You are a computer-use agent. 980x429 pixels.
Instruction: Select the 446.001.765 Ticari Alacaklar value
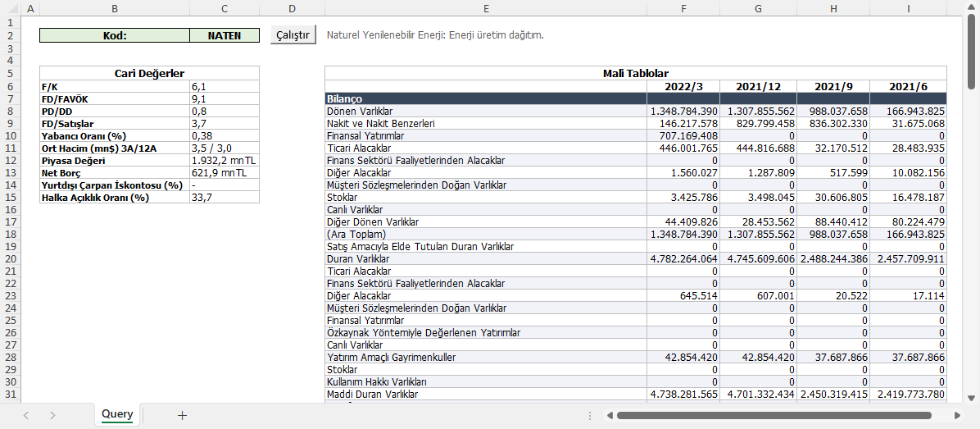tap(683, 148)
